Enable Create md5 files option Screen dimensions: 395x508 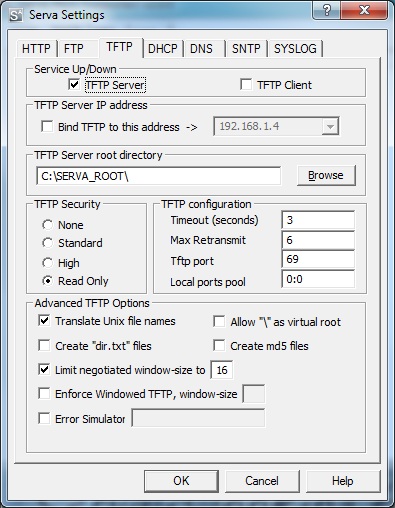coord(219,346)
